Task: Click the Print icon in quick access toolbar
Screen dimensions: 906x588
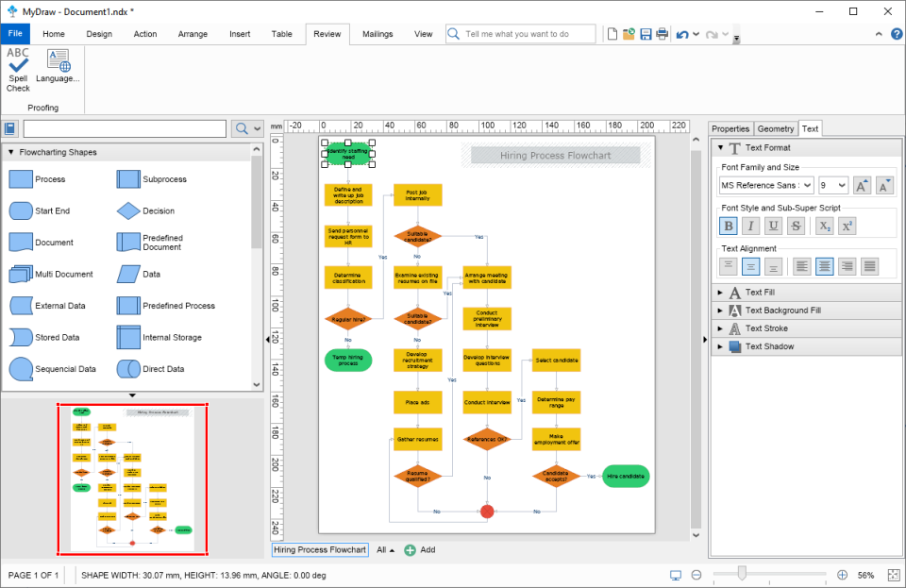Action: (x=662, y=33)
